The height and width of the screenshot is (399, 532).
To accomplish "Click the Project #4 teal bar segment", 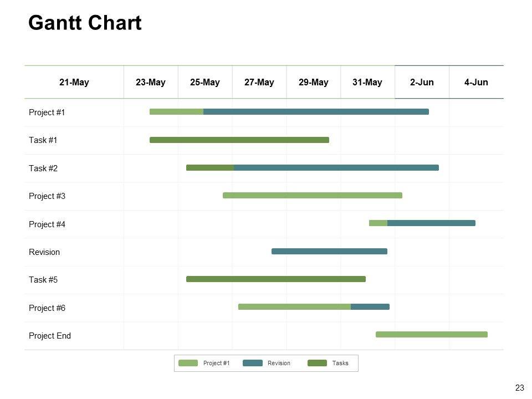I will (x=431, y=223).
